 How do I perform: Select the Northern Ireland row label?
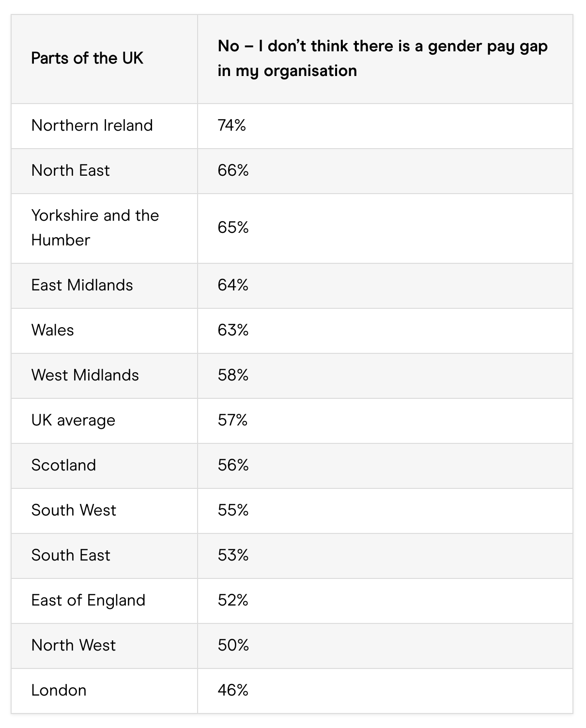pyautogui.click(x=92, y=125)
